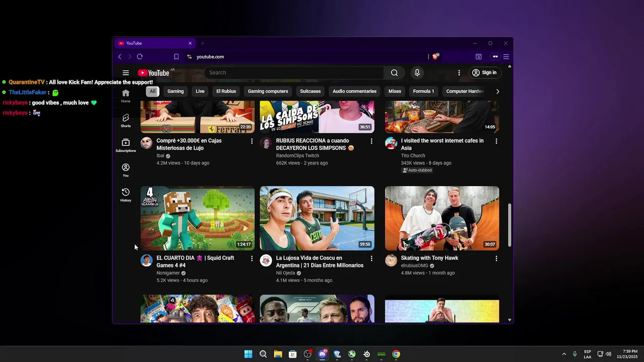Click the video title 'I visited the worst internet cafes in Asia'
Image resolution: width=644 pixels, height=362 pixels.
click(442, 144)
